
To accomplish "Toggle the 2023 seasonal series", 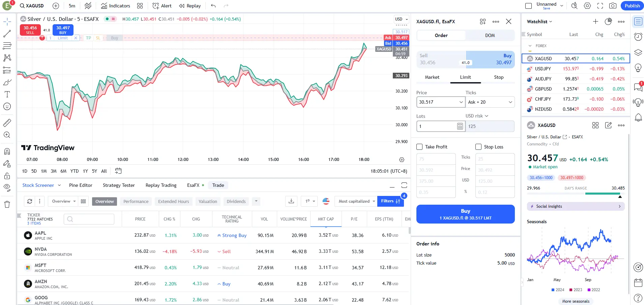I will 576,290.
